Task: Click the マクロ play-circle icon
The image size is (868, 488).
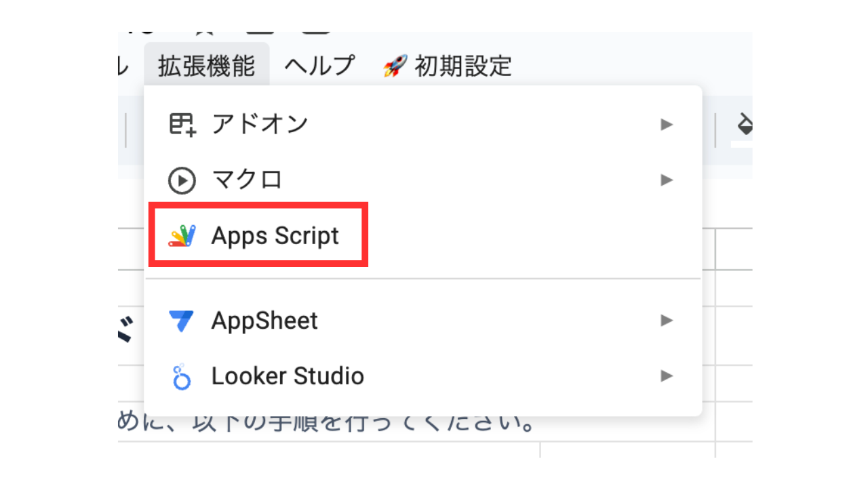Action: click(x=182, y=181)
